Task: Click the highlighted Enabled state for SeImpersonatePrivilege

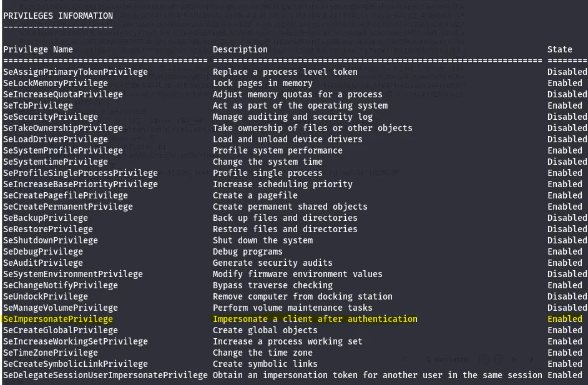Action: 564,319
